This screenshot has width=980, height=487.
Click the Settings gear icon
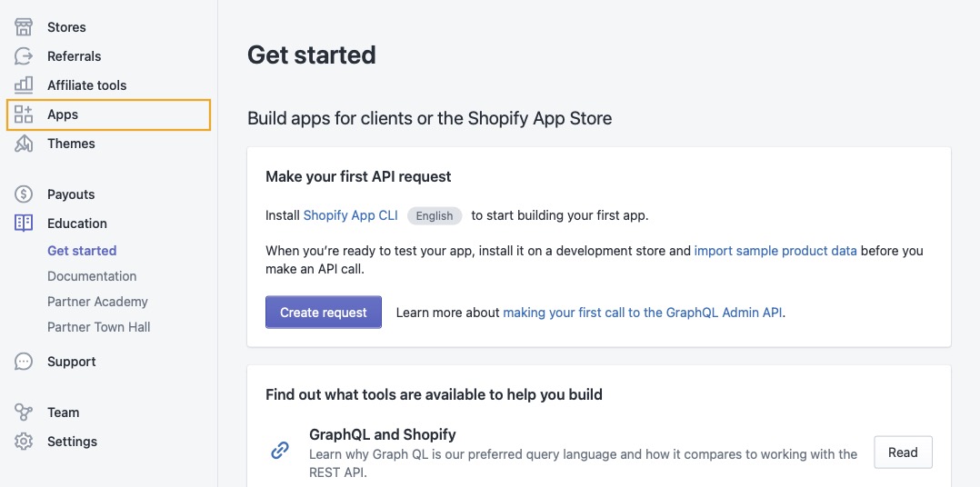tap(24, 442)
